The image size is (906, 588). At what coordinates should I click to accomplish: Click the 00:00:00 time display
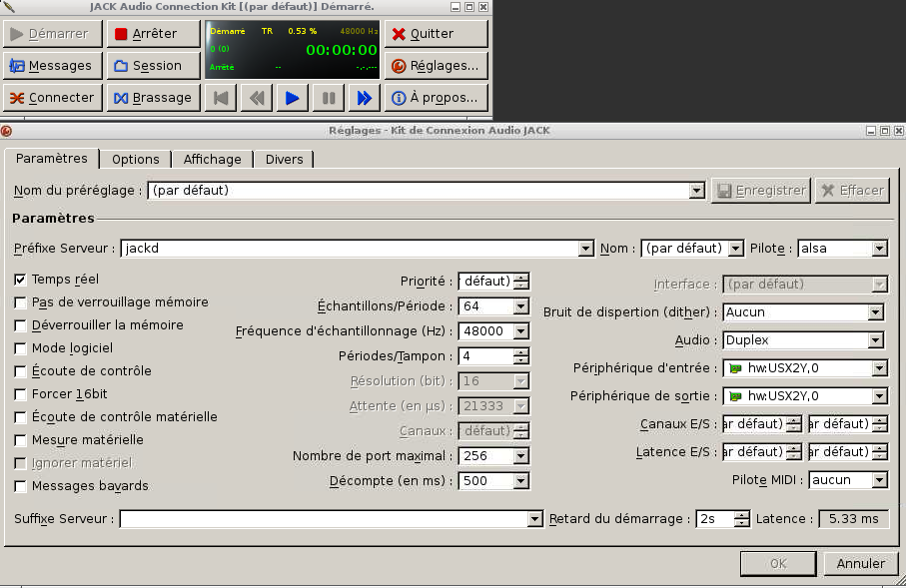tap(342, 50)
